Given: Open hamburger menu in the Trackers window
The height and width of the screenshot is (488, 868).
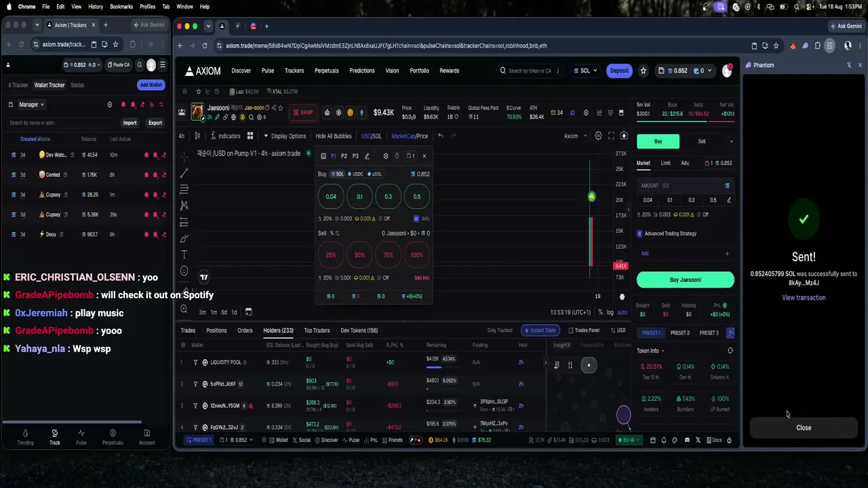Looking at the screenshot, I should 163,65.
